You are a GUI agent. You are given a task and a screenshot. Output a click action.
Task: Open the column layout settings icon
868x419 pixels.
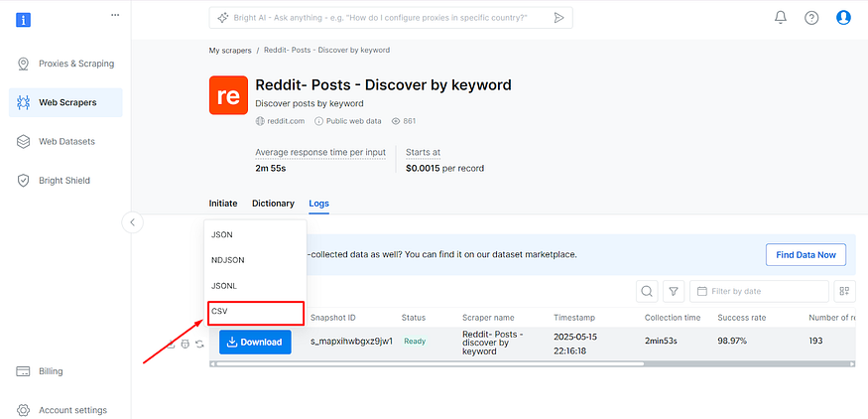point(845,291)
